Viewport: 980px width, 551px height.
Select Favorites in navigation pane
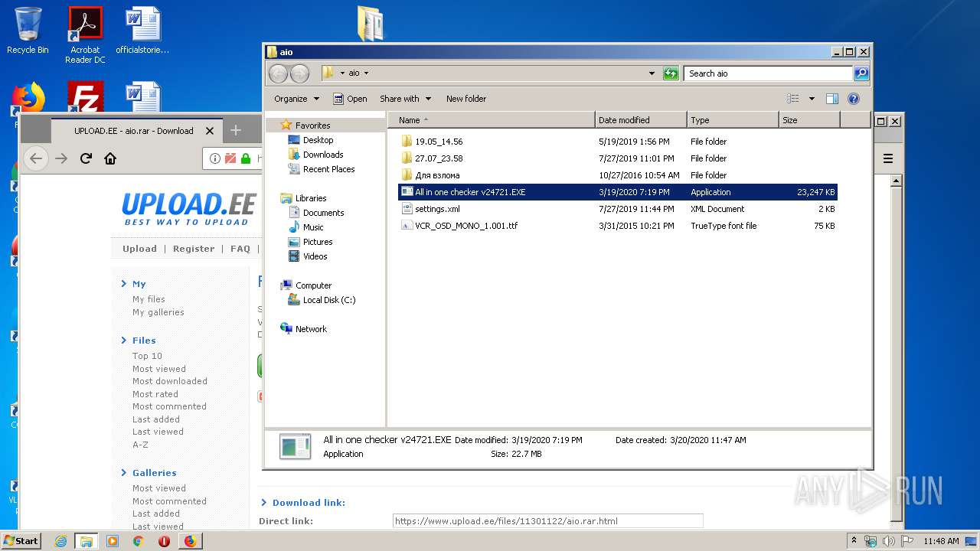pyautogui.click(x=312, y=126)
